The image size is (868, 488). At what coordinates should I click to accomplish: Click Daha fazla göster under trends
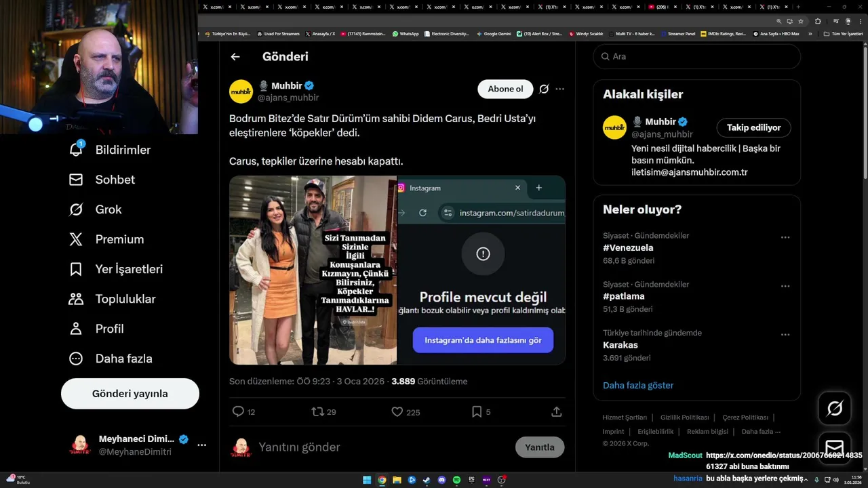coord(638,385)
